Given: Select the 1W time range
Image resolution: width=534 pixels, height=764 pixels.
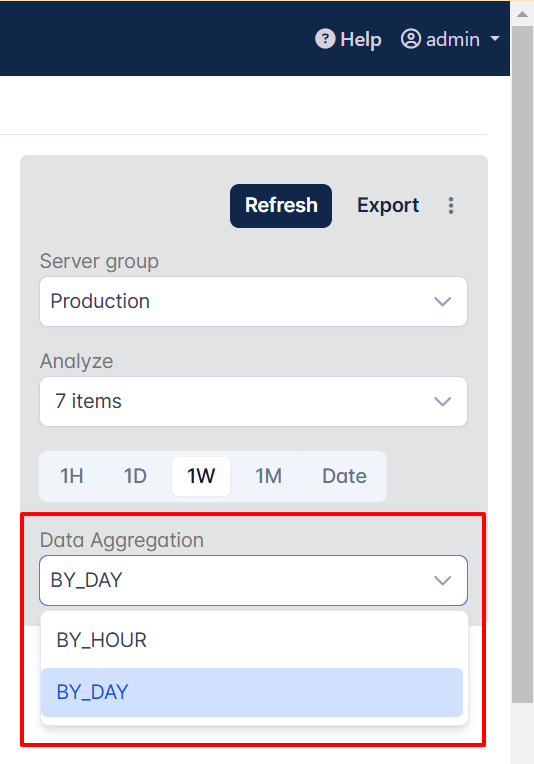Looking at the screenshot, I should tap(201, 476).
